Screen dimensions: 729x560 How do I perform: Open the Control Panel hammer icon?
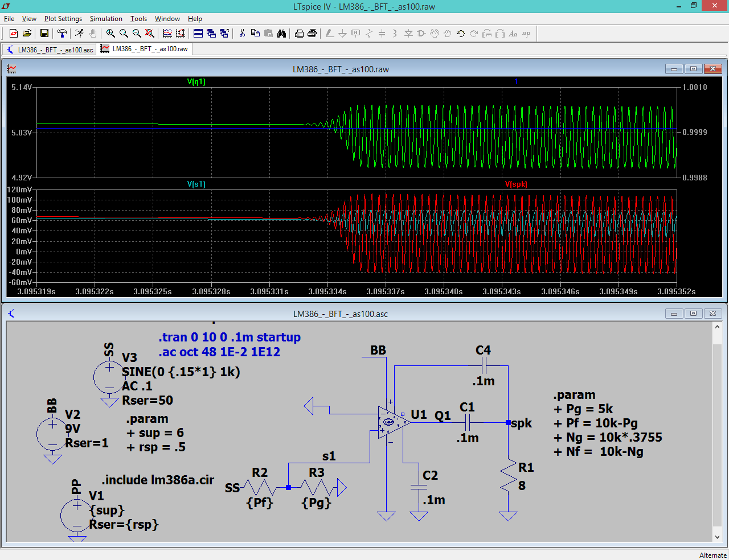coord(62,34)
